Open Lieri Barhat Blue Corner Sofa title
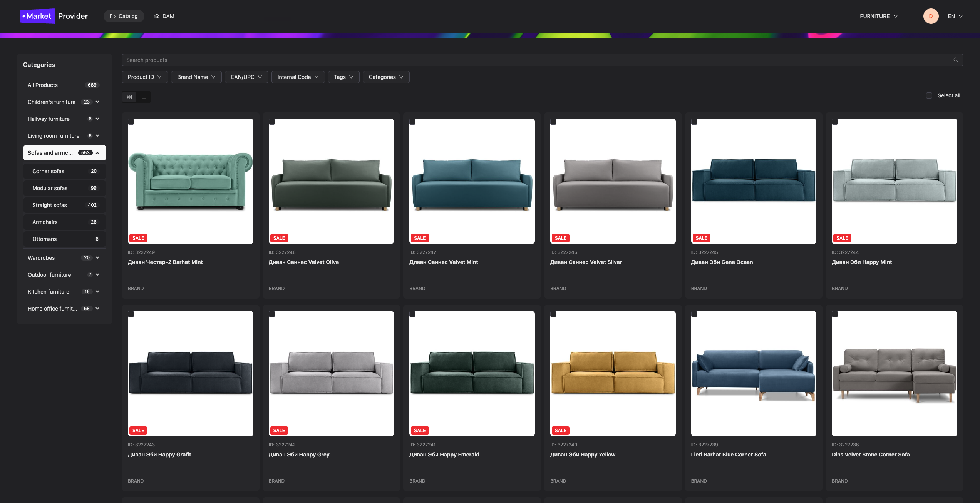This screenshot has height=503, width=980. 728,455
